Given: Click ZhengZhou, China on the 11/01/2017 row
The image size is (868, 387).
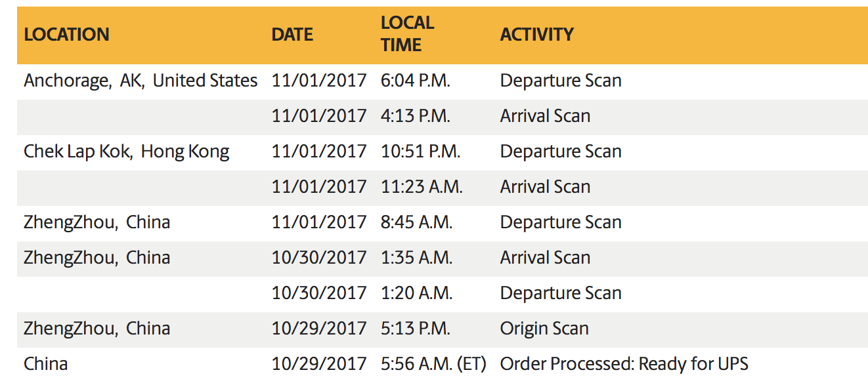Looking at the screenshot, I should click(x=97, y=222).
